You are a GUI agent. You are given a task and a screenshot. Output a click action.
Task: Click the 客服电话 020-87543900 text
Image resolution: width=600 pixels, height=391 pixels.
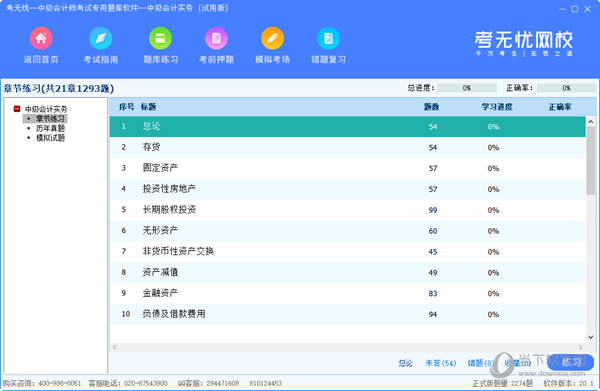click(x=128, y=383)
